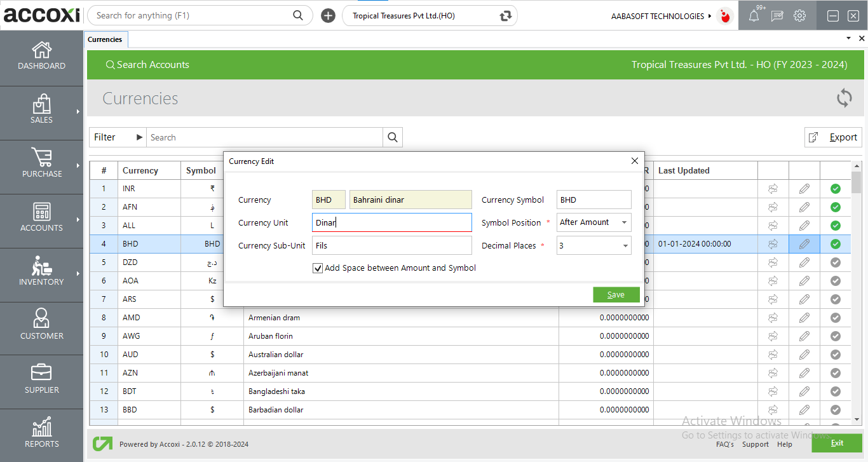Close the Currency Edit dialog
868x462 pixels.
pos(634,161)
